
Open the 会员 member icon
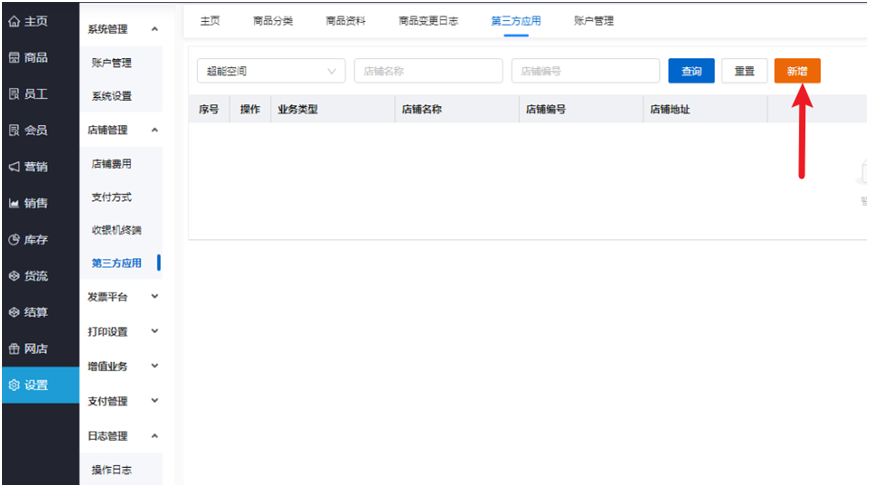pos(14,130)
